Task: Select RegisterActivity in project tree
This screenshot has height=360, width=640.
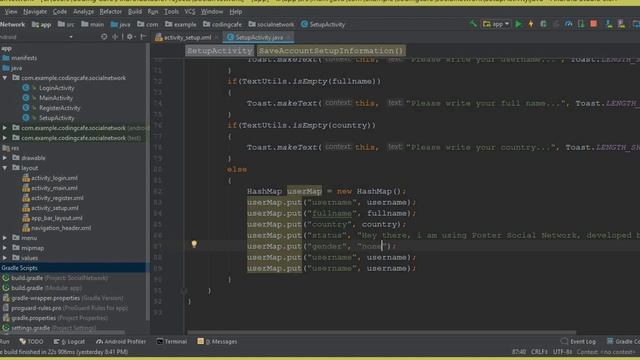Action: (x=60, y=108)
